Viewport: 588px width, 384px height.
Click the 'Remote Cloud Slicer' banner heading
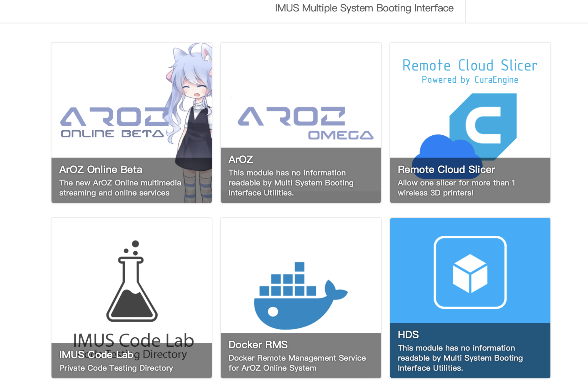coord(470,65)
